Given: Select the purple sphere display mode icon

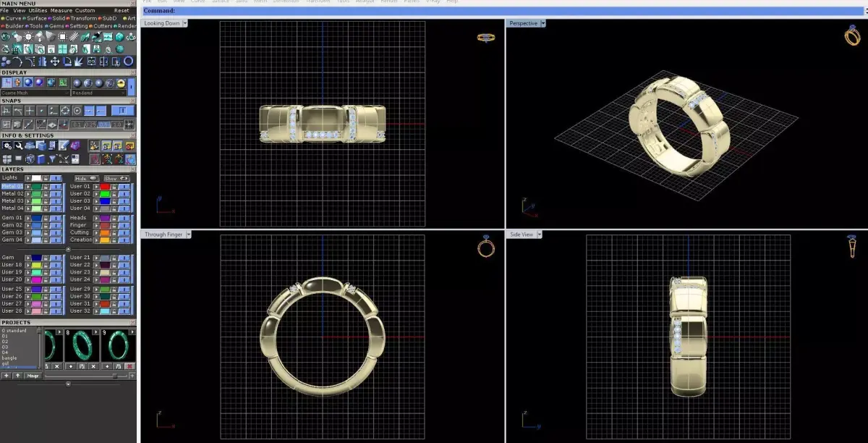Looking at the screenshot, I should pos(40,83).
